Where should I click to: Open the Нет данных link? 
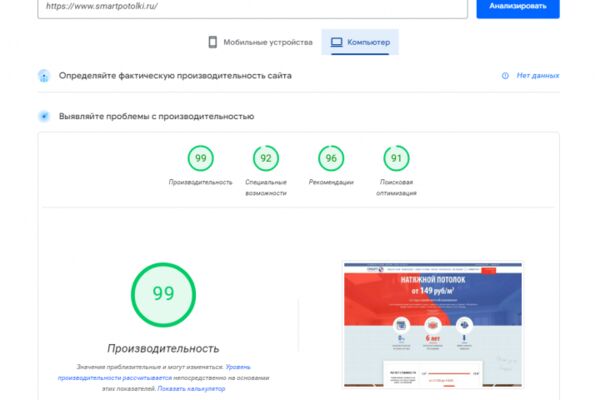pos(538,75)
